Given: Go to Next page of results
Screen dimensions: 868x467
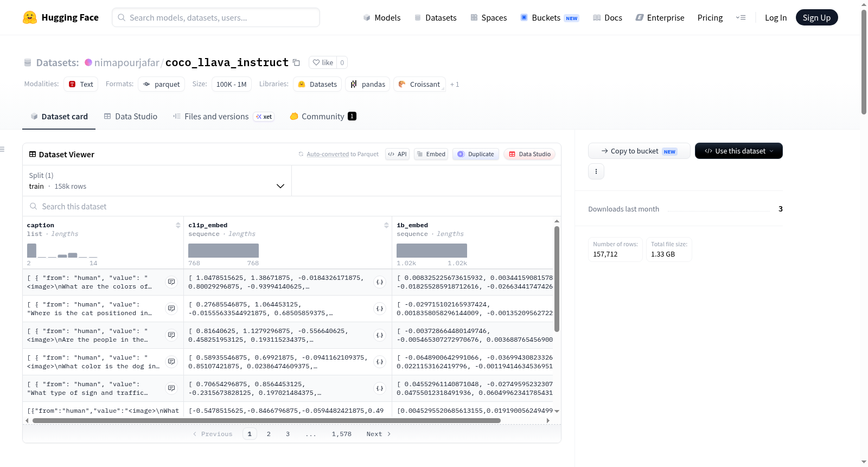Looking at the screenshot, I should pos(379,434).
